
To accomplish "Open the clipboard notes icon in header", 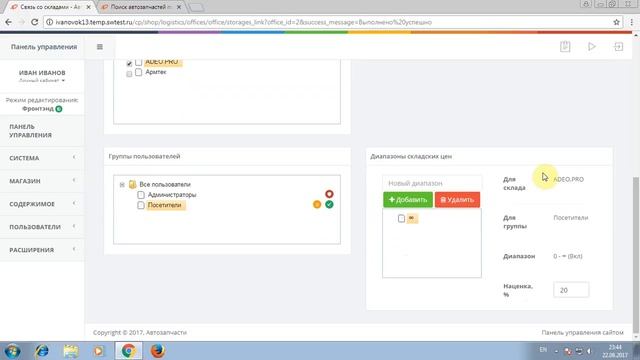I will (x=565, y=47).
